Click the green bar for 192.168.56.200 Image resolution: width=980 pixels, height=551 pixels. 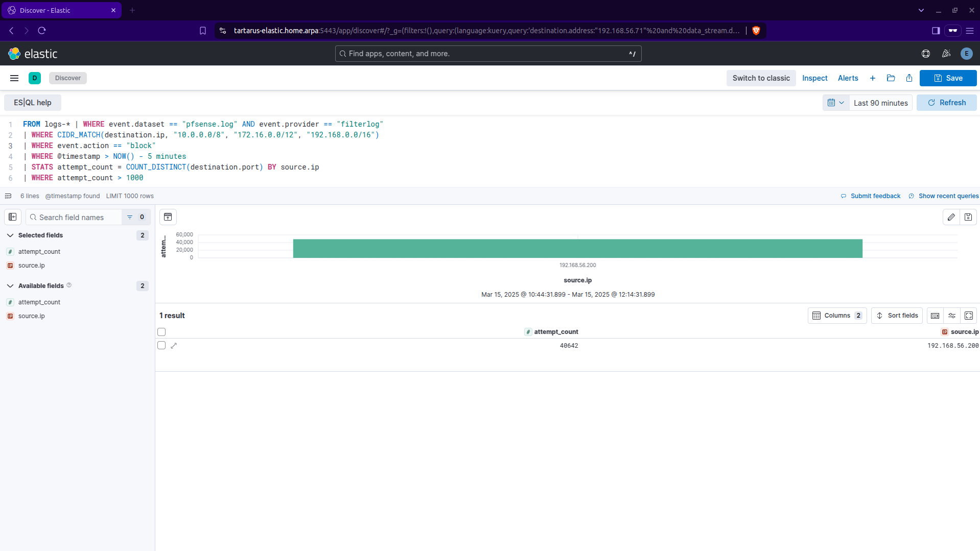(x=577, y=249)
